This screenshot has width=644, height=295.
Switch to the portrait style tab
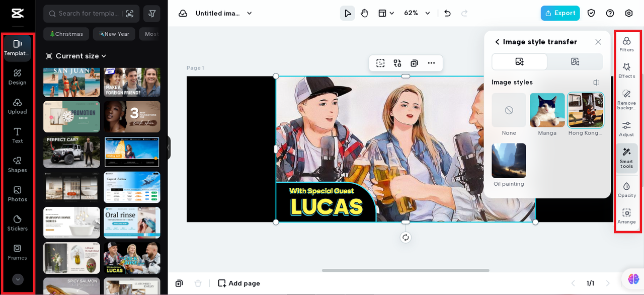click(x=575, y=61)
